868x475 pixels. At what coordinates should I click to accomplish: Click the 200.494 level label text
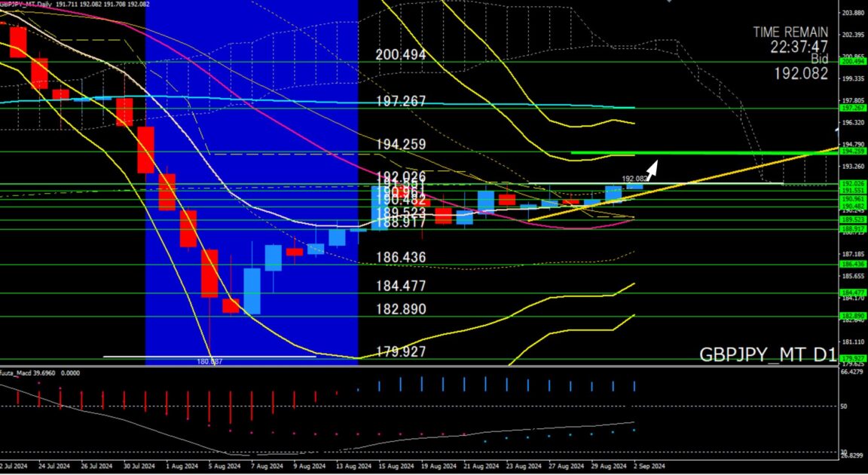click(x=401, y=55)
